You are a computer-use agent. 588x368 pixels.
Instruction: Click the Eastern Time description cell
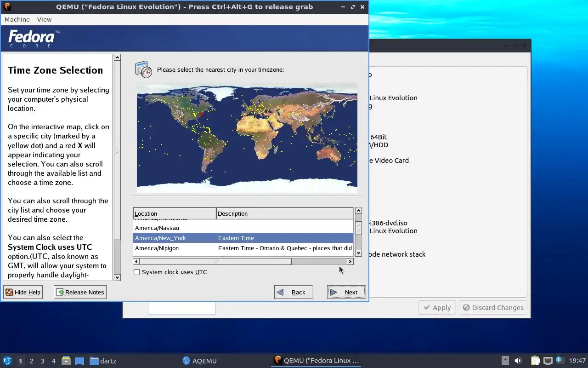point(236,238)
